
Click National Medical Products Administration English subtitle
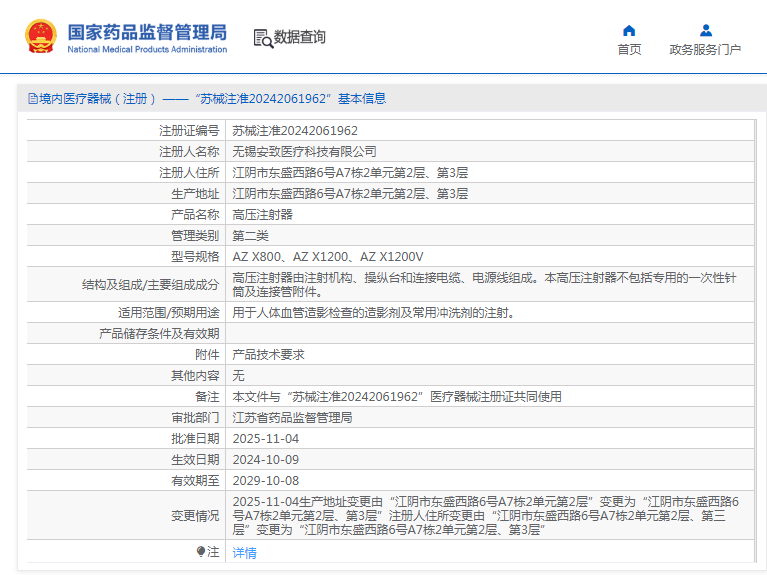coord(147,50)
